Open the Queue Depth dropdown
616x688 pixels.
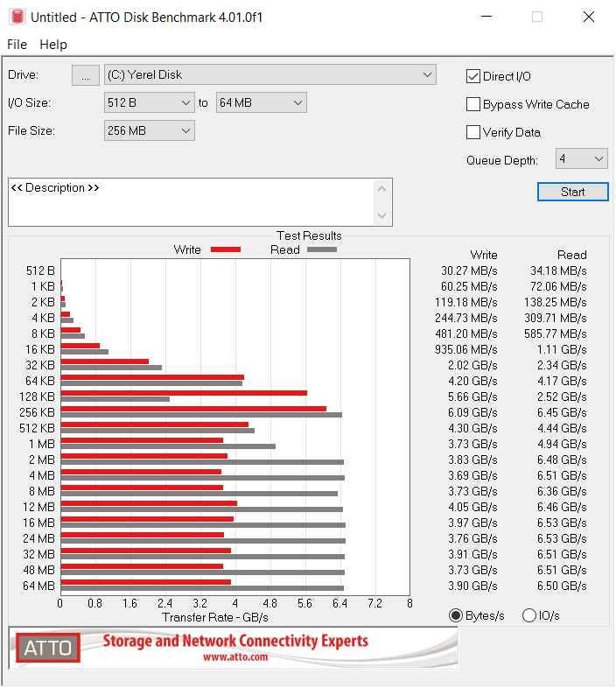581,158
